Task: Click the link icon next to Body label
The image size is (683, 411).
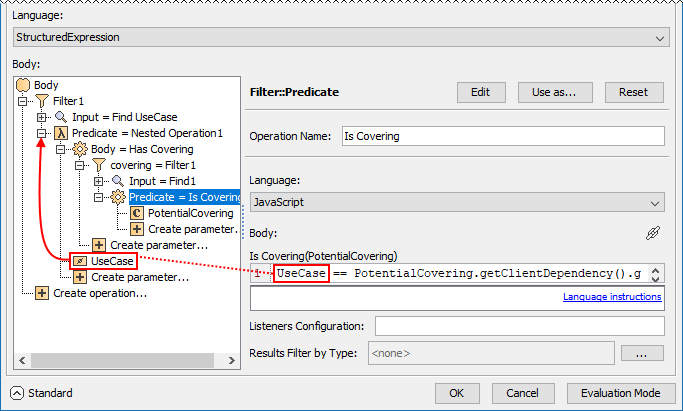Action: 653,233
